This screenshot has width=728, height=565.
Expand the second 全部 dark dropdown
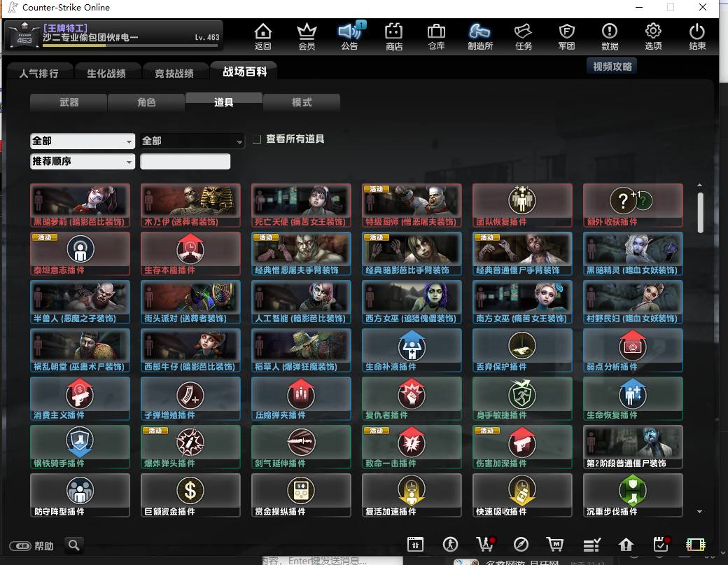[x=192, y=141]
